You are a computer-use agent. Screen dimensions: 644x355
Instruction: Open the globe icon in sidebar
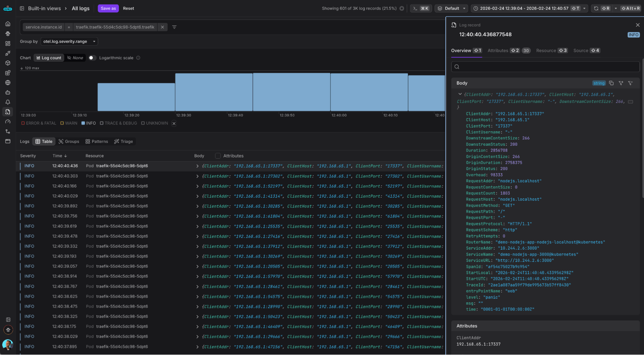click(x=8, y=83)
